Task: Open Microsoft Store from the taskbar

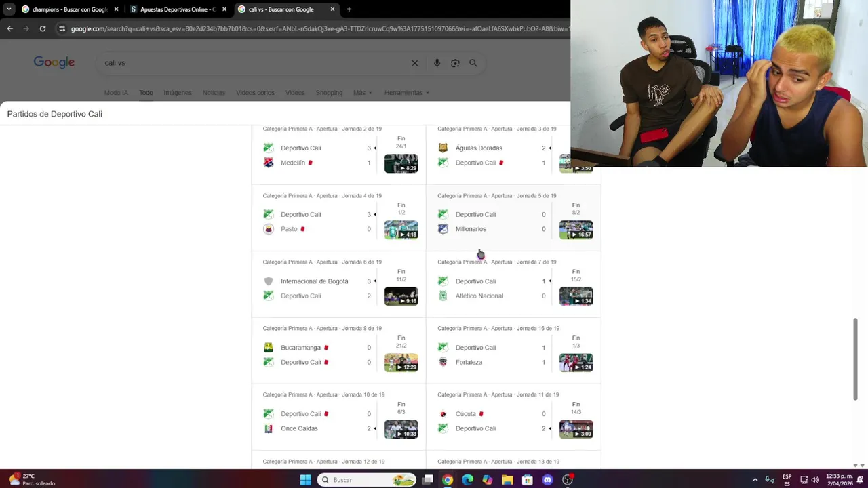Action: pyautogui.click(x=528, y=480)
